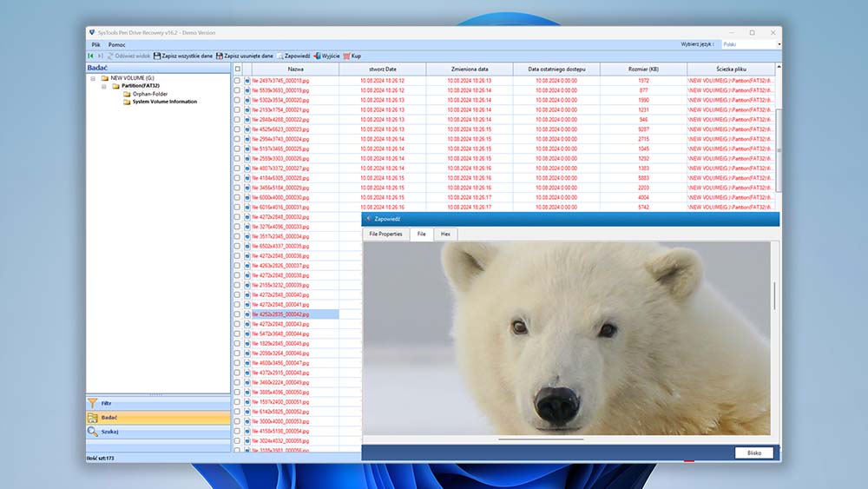868x489 pixels.
Task: Click the preview image vertical scrollbar
Action: pos(774,296)
